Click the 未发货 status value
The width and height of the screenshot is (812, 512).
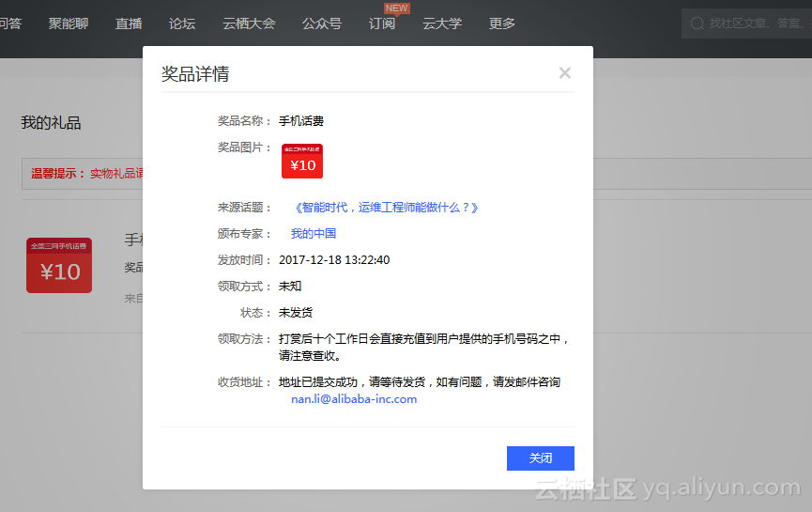(295, 313)
